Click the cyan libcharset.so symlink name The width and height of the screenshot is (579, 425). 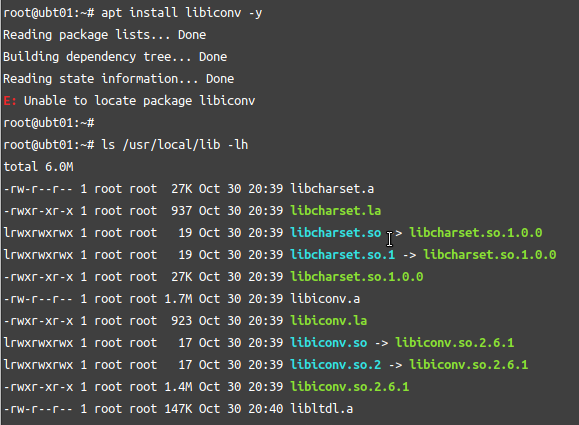coord(336,233)
